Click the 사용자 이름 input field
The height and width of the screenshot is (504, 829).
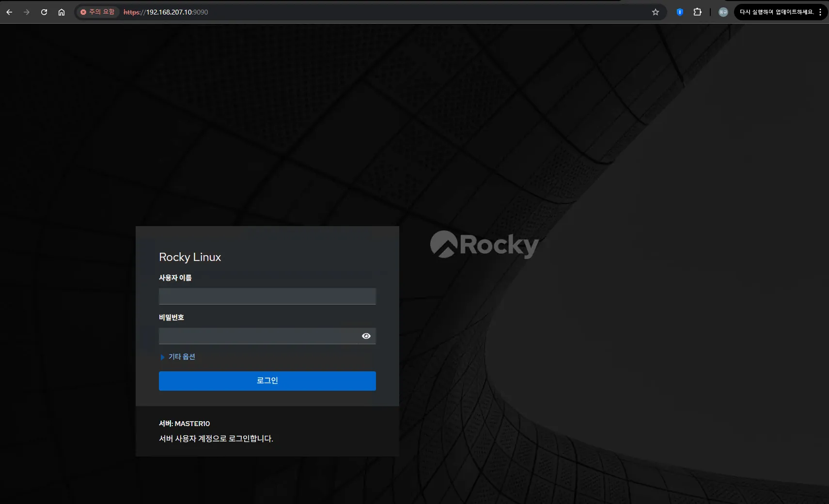point(267,296)
